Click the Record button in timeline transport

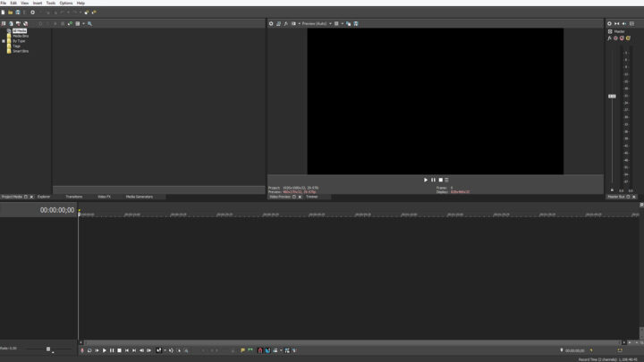coord(82,350)
